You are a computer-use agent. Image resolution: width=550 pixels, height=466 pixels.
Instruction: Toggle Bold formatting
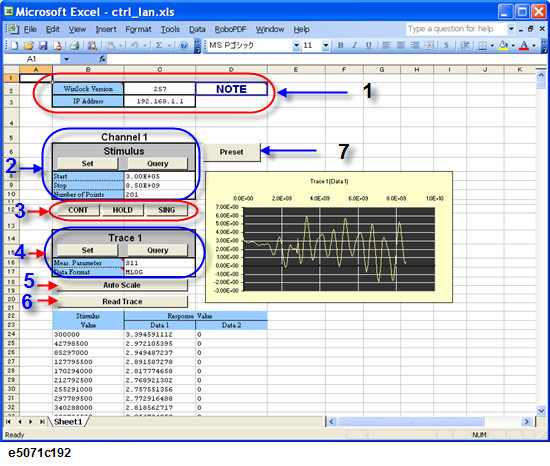[340, 45]
